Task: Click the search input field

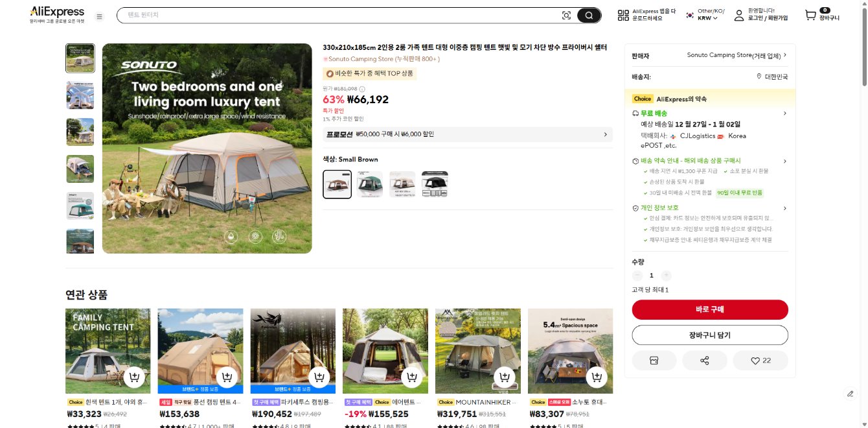Action: [337, 15]
